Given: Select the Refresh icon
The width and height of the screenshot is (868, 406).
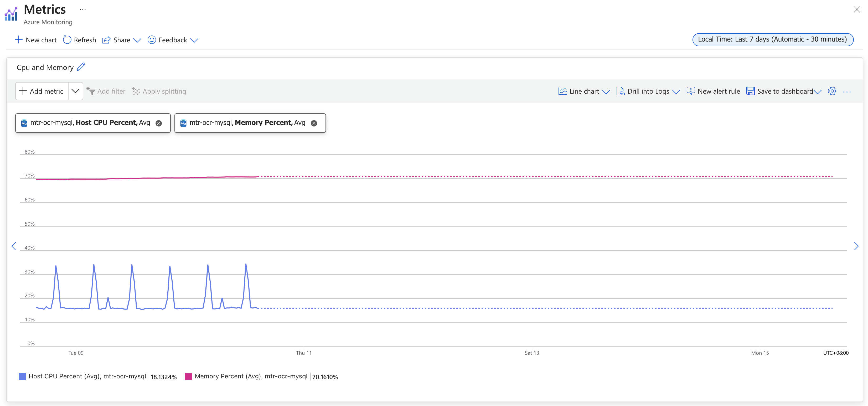Looking at the screenshot, I should [x=67, y=40].
